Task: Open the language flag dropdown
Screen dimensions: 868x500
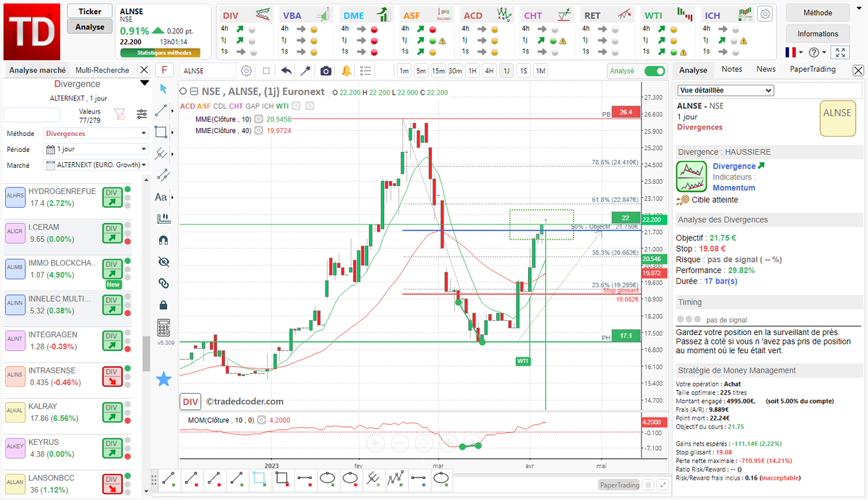Action: [x=794, y=52]
